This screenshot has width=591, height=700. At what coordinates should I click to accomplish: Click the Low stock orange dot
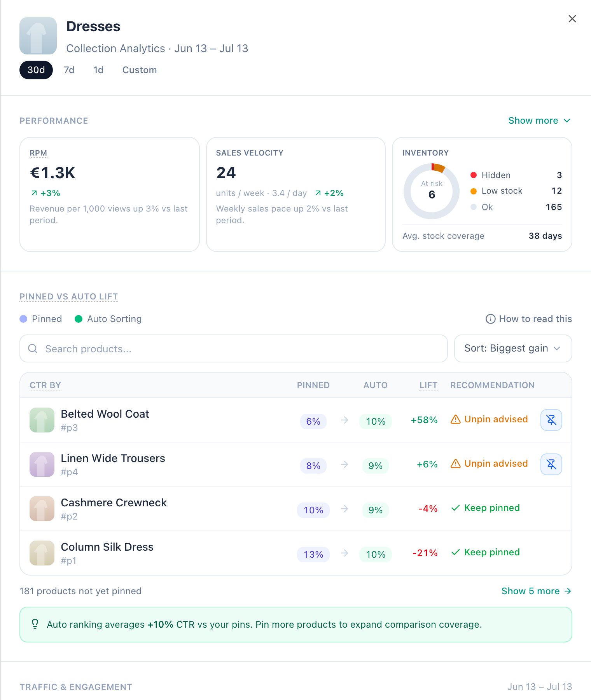point(474,191)
